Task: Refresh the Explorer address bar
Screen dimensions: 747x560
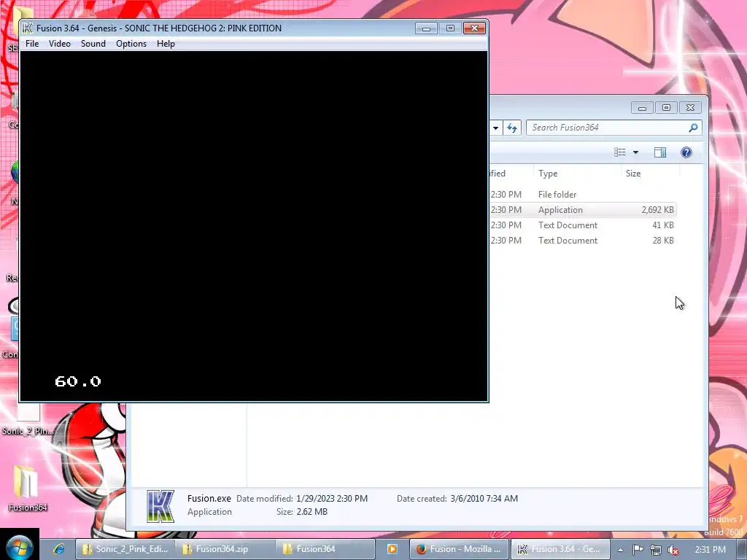Action: coord(512,128)
